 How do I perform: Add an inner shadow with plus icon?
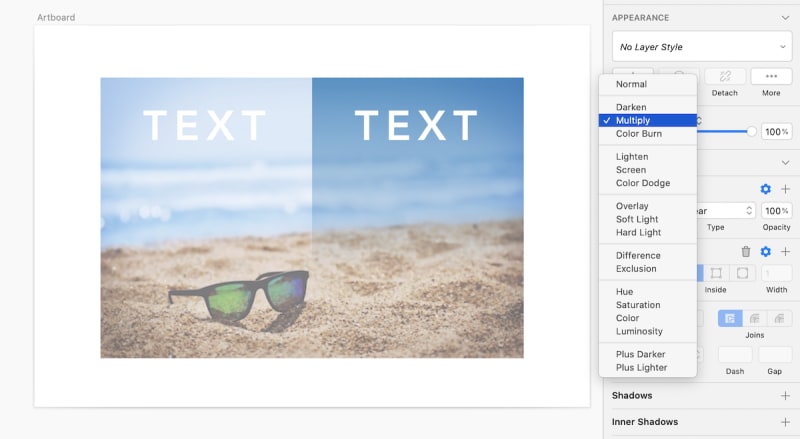tap(785, 422)
